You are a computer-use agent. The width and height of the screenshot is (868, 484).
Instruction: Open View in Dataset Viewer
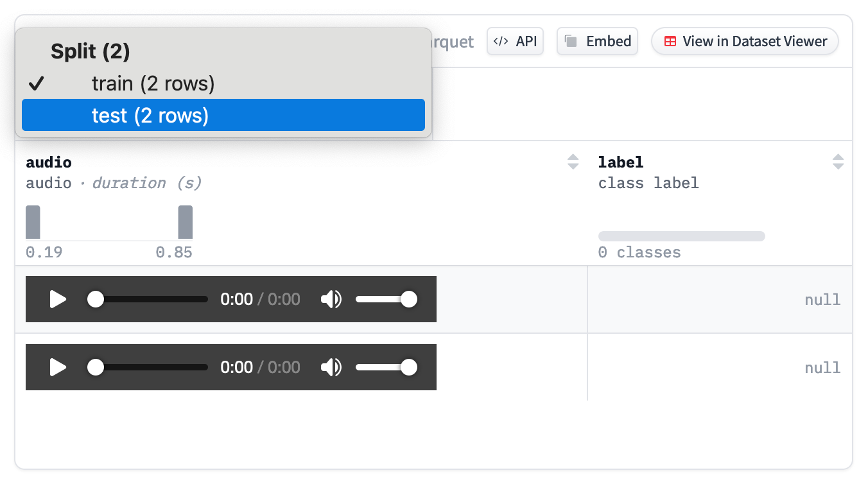(x=745, y=41)
